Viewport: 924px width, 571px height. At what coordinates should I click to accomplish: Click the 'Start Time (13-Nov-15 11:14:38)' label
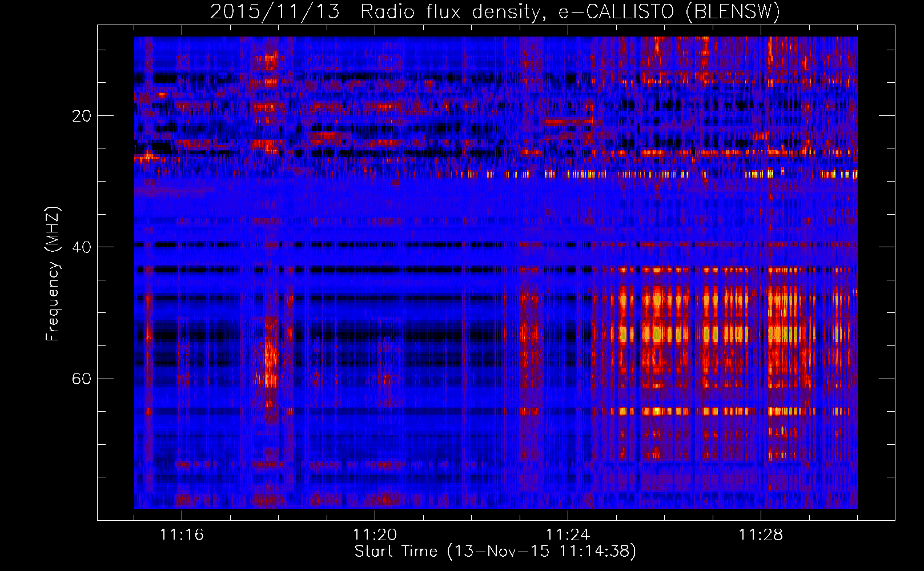click(495, 552)
